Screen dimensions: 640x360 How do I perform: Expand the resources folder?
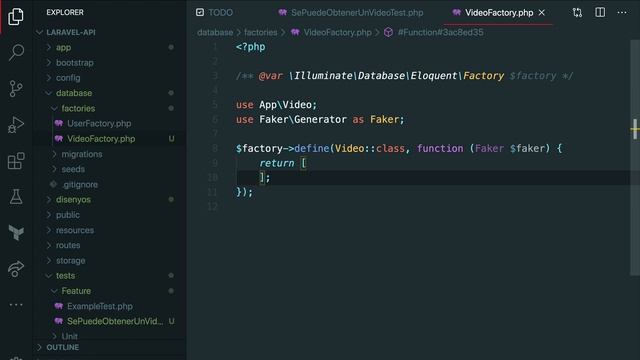[x=75, y=230]
